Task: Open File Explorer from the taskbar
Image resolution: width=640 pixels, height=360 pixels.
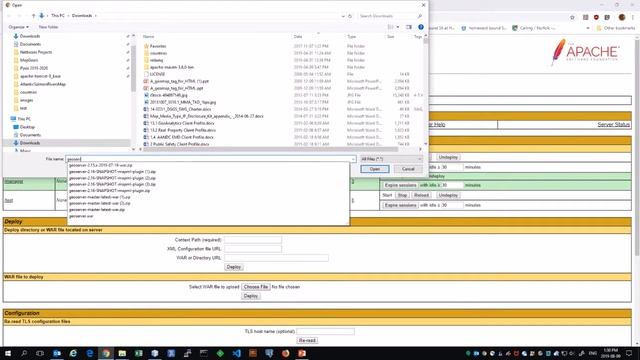Action: pos(122,353)
